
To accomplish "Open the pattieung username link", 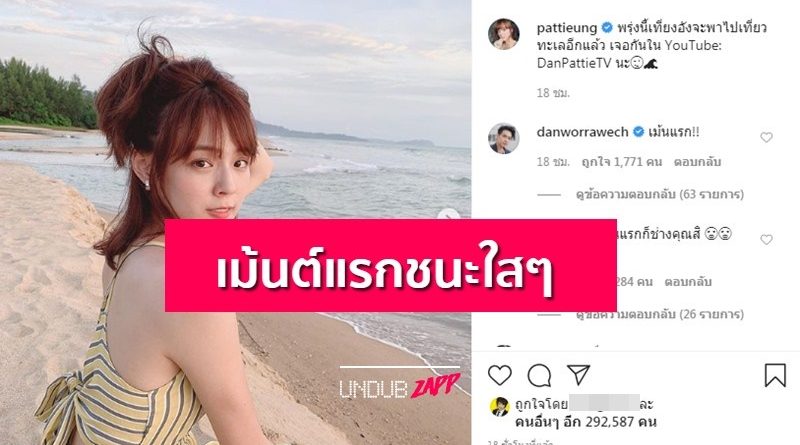I will (x=567, y=28).
